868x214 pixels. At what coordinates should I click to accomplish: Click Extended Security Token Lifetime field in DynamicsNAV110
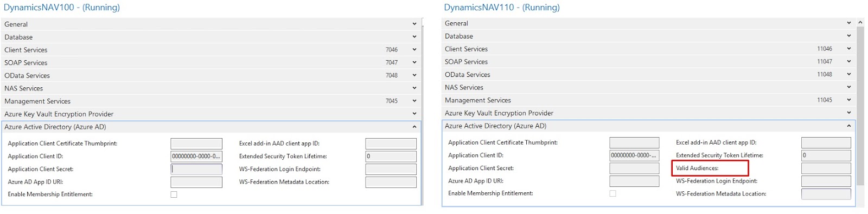tap(826, 155)
